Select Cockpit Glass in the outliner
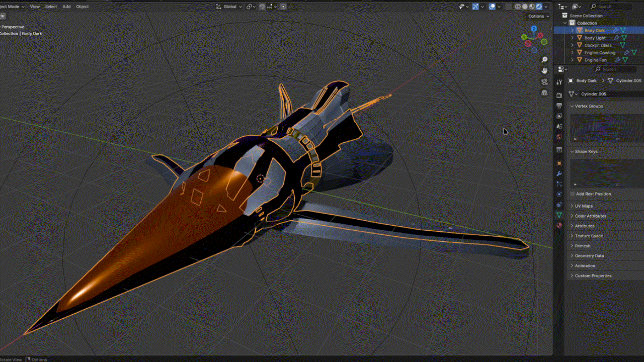The height and width of the screenshot is (362, 644). (598, 45)
